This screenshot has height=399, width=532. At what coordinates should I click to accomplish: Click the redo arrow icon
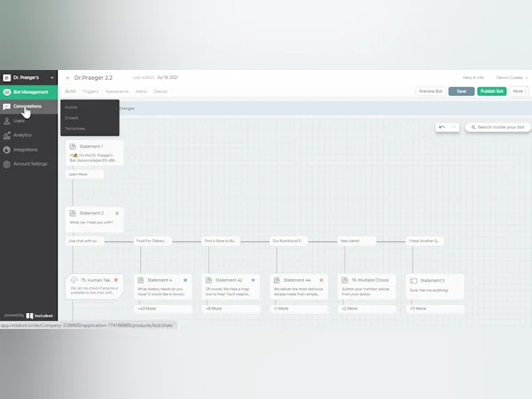[x=454, y=127]
